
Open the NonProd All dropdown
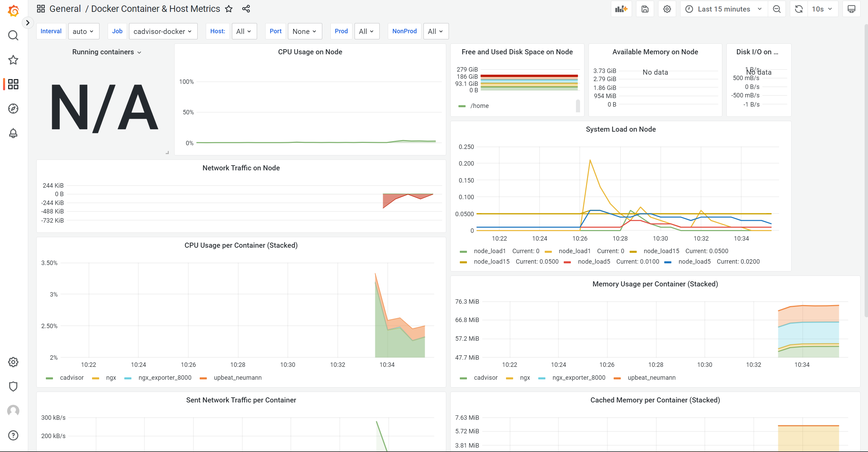click(x=436, y=31)
